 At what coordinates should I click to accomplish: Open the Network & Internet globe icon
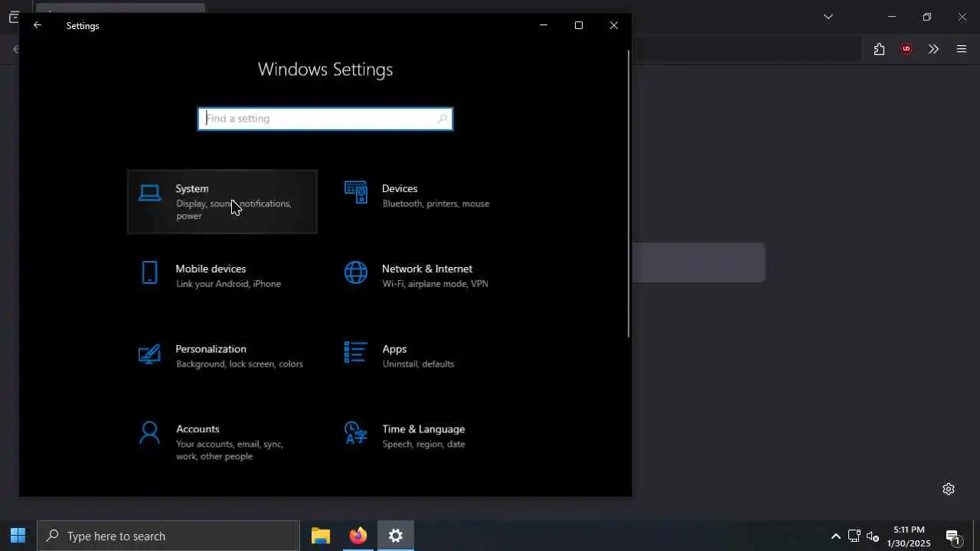point(355,272)
